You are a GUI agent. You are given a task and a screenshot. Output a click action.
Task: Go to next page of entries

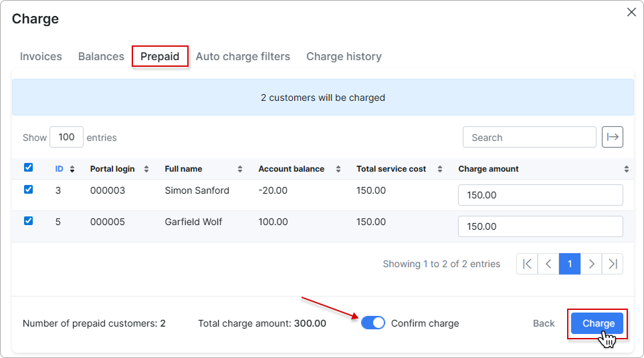point(591,264)
